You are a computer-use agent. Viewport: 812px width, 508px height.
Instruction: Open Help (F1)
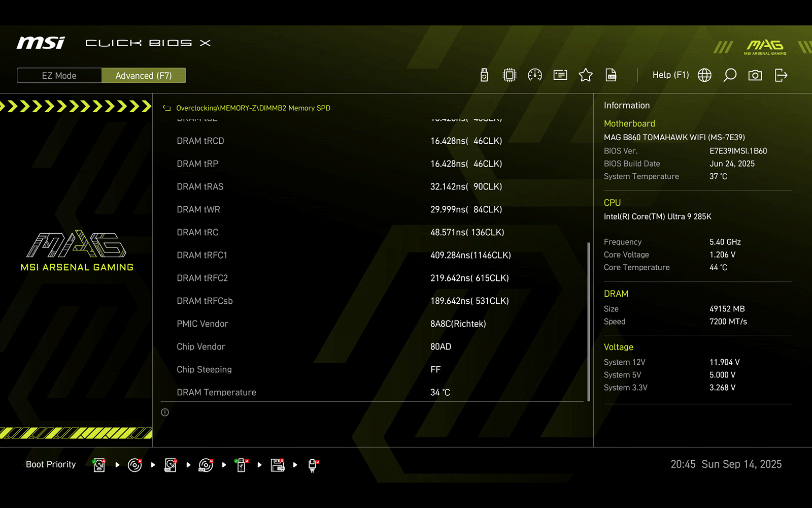670,75
